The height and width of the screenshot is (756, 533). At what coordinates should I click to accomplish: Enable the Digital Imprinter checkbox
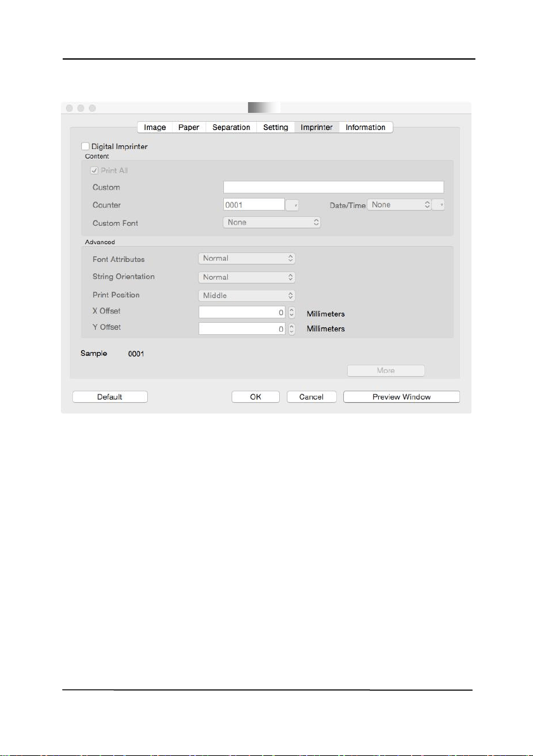[x=86, y=146]
